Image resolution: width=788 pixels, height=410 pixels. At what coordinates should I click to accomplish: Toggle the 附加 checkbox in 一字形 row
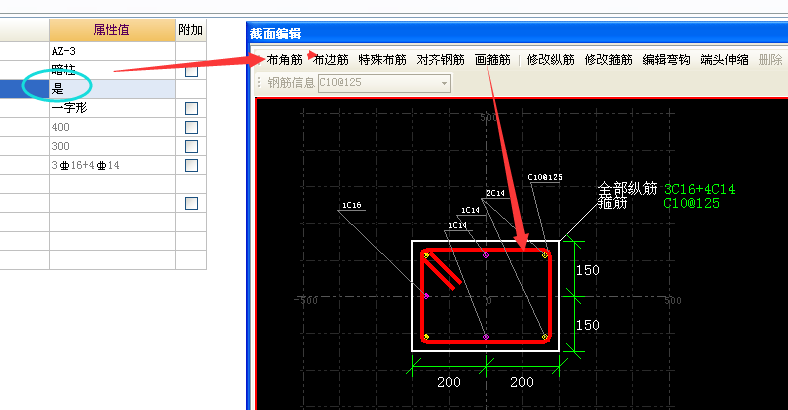tap(191, 108)
